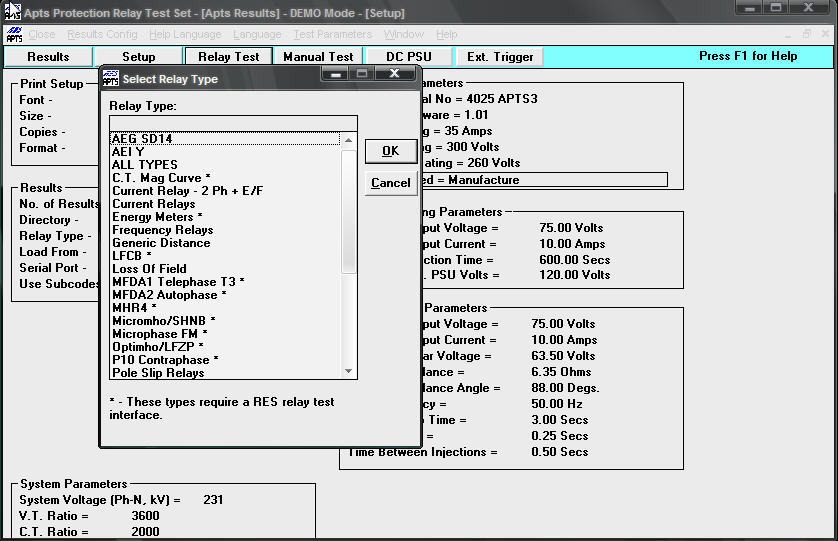This screenshot has width=838, height=541.
Task: Click Cancel in Select Relay Type dialog
Action: [391, 183]
